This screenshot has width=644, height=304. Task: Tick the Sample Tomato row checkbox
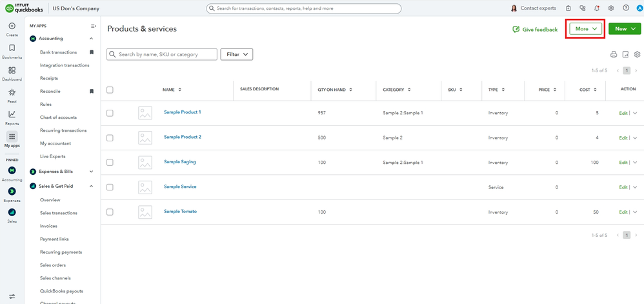click(x=110, y=212)
